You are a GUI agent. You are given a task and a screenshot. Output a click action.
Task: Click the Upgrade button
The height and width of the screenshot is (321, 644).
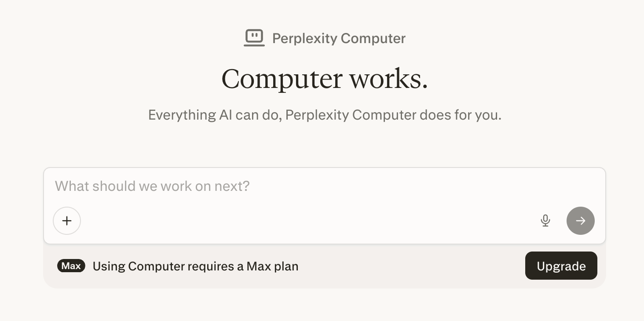point(561,266)
